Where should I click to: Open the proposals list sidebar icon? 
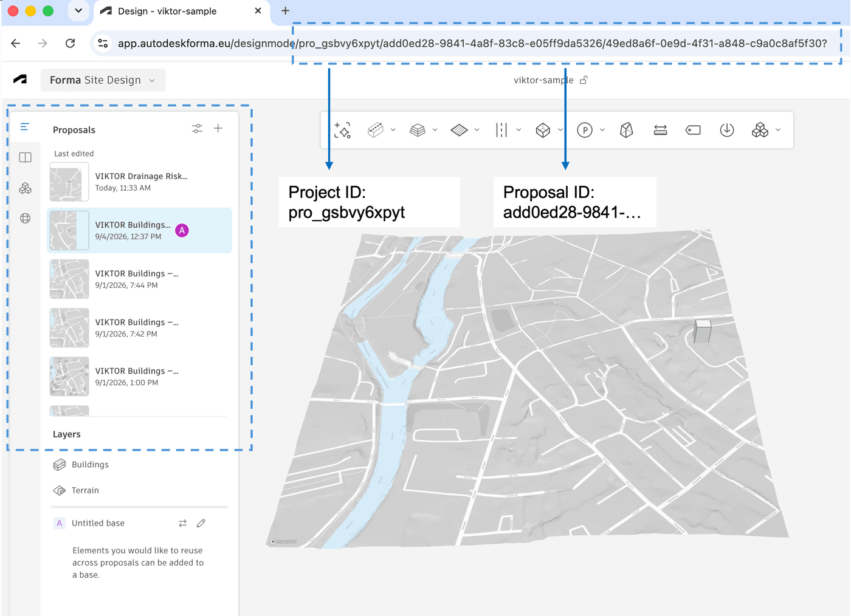coord(25,127)
